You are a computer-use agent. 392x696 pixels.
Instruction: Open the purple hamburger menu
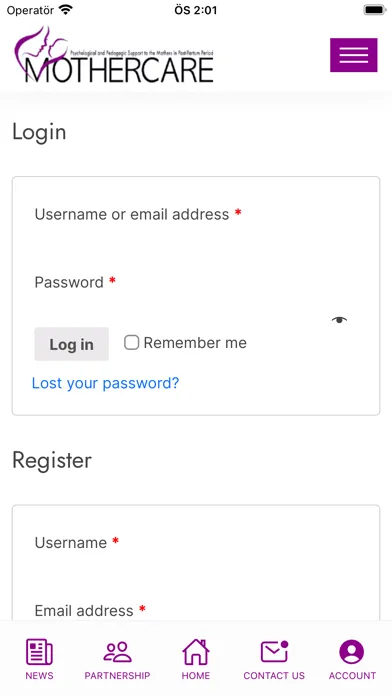click(x=353, y=55)
